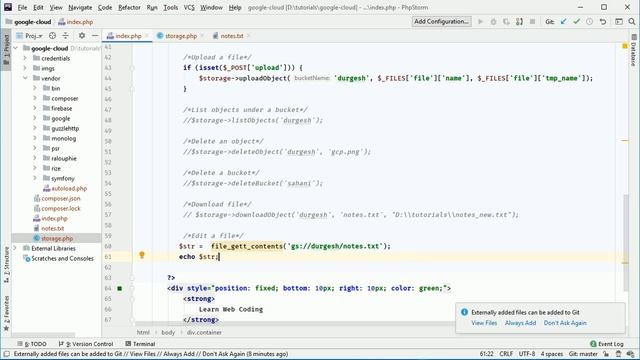Click the read-only lock icon in status bar
Viewport: 640px width, 360px height.
coord(606,354)
